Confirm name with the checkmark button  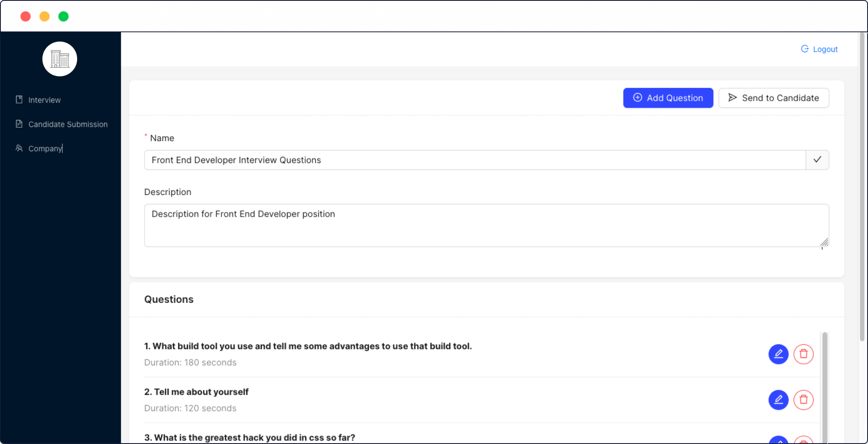coord(817,160)
